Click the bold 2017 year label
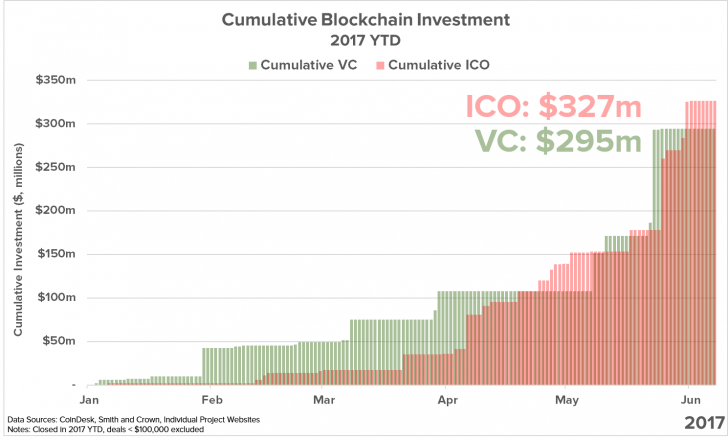 [704, 423]
